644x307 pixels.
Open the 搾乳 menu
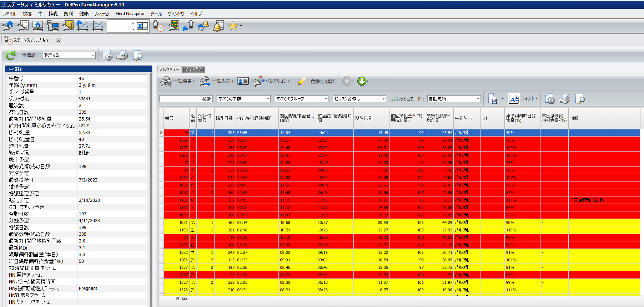(x=53, y=14)
